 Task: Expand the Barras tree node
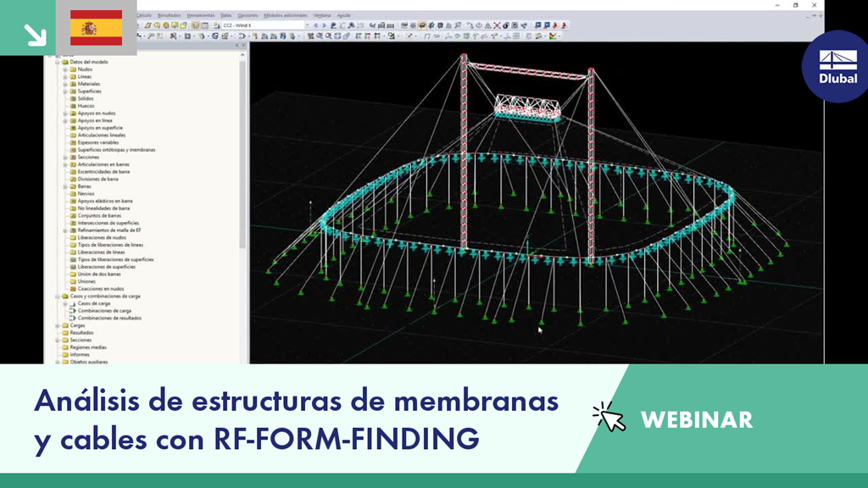[x=65, y=186]
